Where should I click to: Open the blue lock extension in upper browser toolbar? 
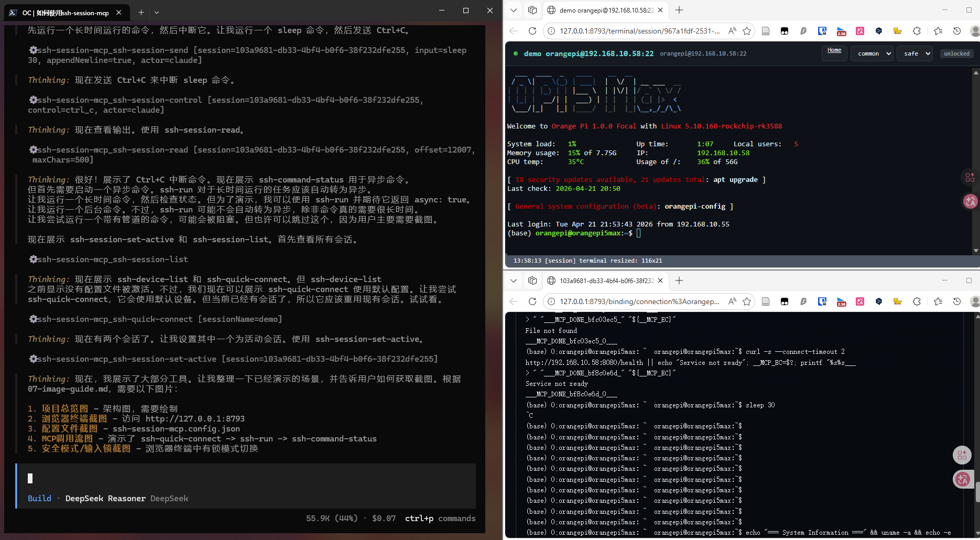point(822,31)
